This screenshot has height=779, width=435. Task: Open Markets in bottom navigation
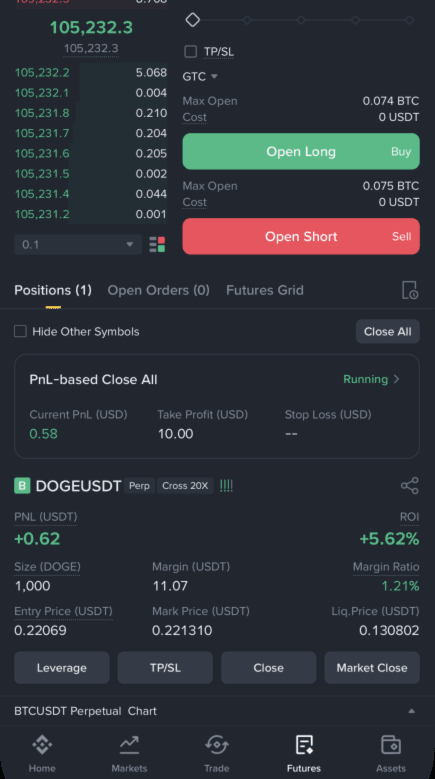click(129, 754)
